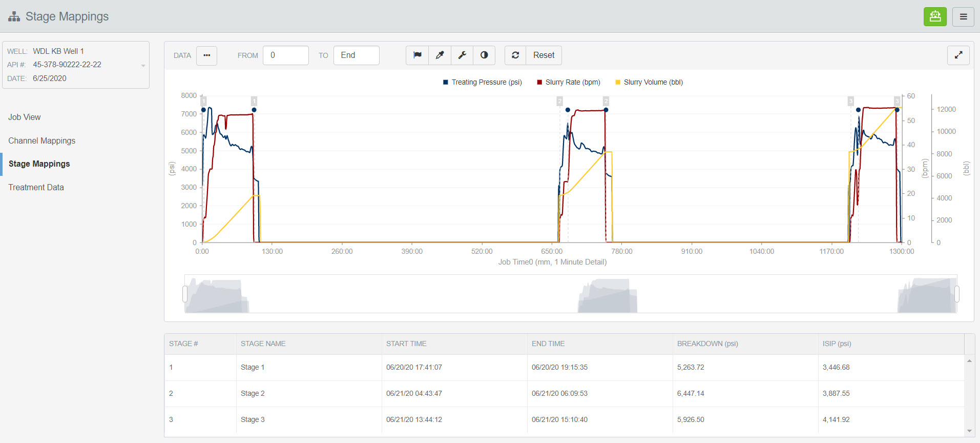Open the wrench settings tool
Viewport: 980px width, 443px height.
[x=462, y=55]
